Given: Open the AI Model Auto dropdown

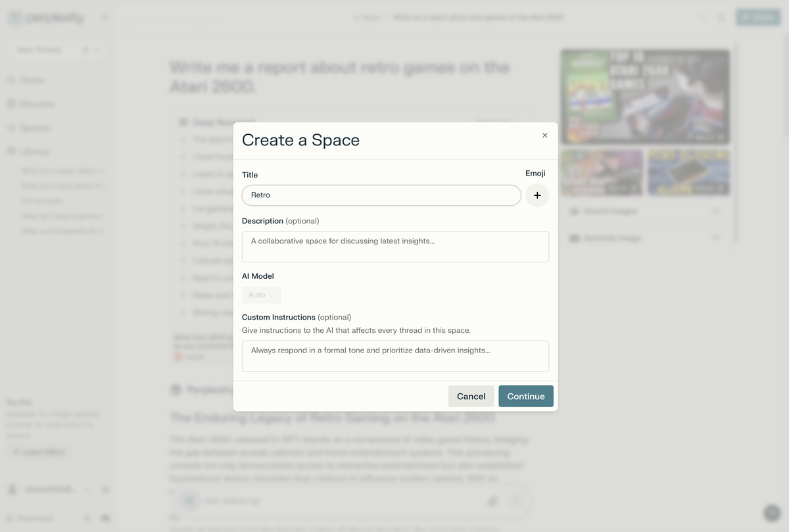Looking at the screenshot, I should click(x=261, y=295).
